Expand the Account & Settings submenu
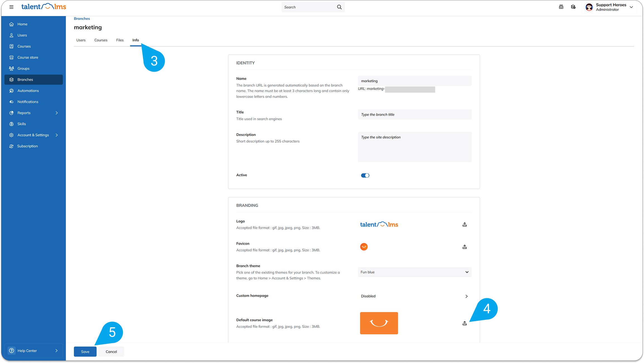The height and width of the screenshot is (363, 644). (x=57, y=135)
